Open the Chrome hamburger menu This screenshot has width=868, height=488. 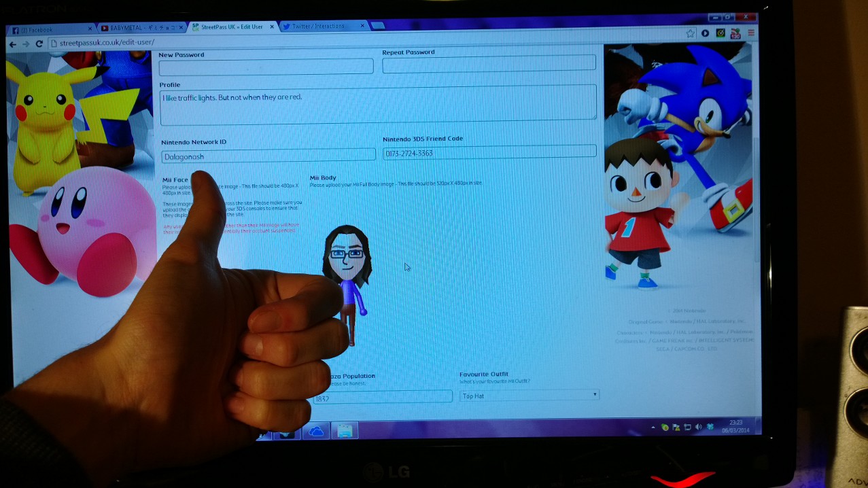click(751, 33)
